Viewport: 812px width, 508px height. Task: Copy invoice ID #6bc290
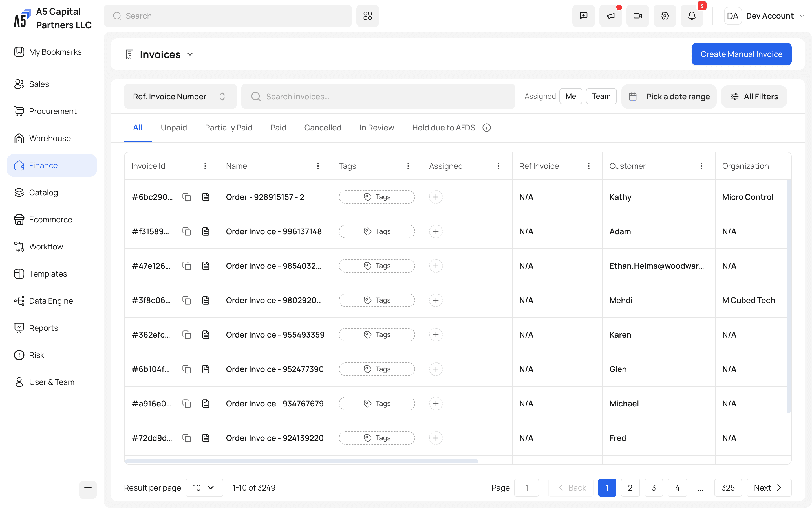point(187,197)
